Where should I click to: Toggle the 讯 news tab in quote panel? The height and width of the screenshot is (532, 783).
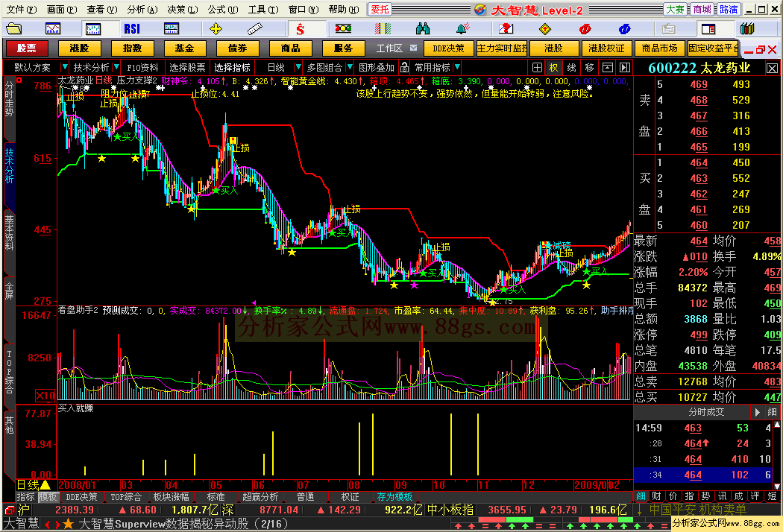[x=723, y=496]
